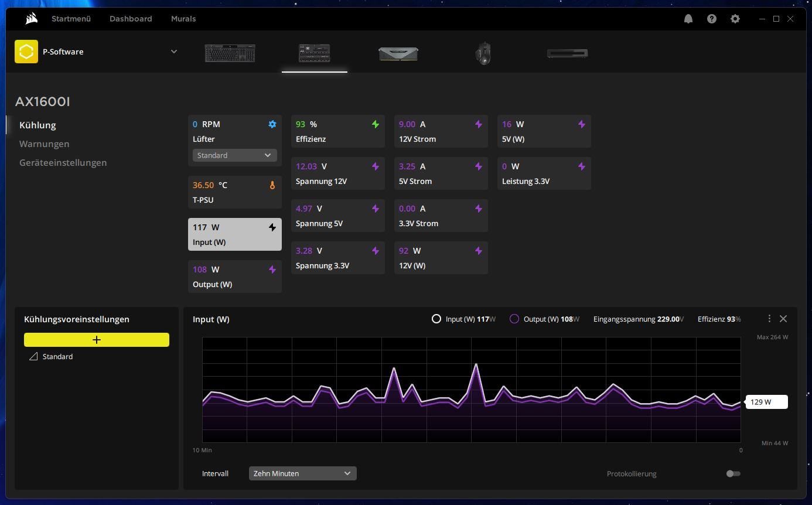The image size is (812, 505).
Task: Open Geräteeinstellungen in the sidebar
Action: 63,162
